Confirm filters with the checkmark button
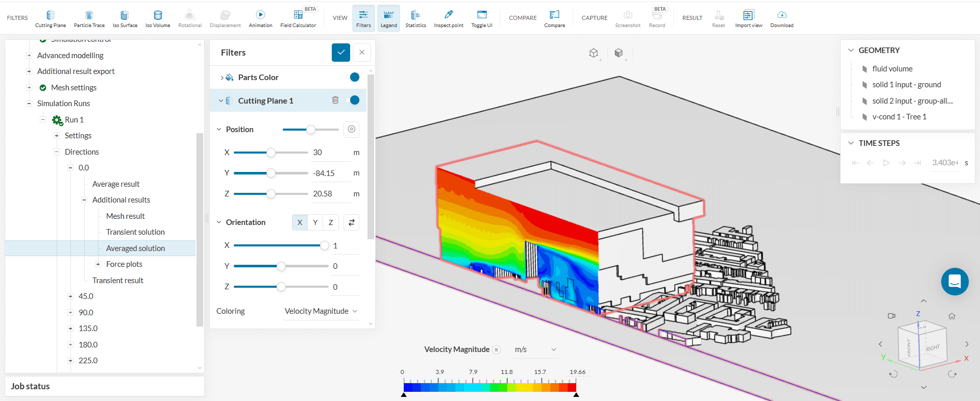The width and height of the screenshot is (980, 401). pos(340,53)
